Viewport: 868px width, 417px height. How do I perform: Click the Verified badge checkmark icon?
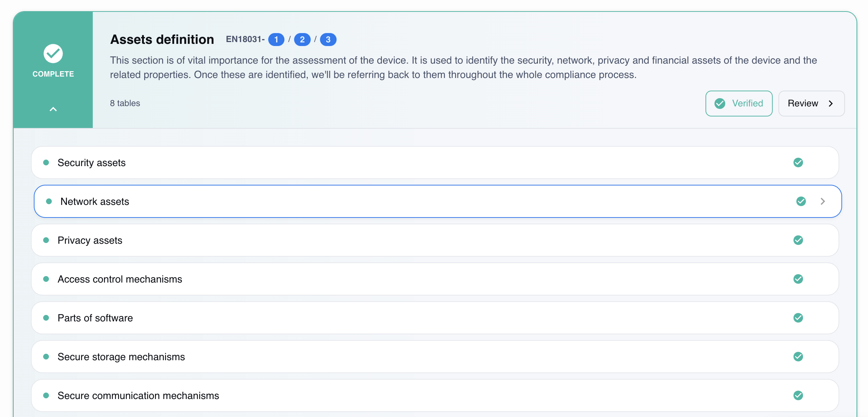(x=719, y=104)
